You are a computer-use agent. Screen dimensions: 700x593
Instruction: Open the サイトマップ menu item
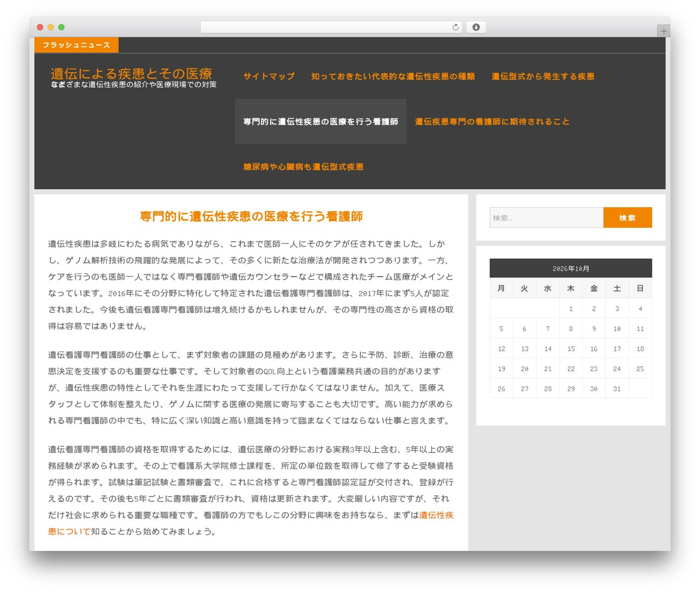[269, 77]
